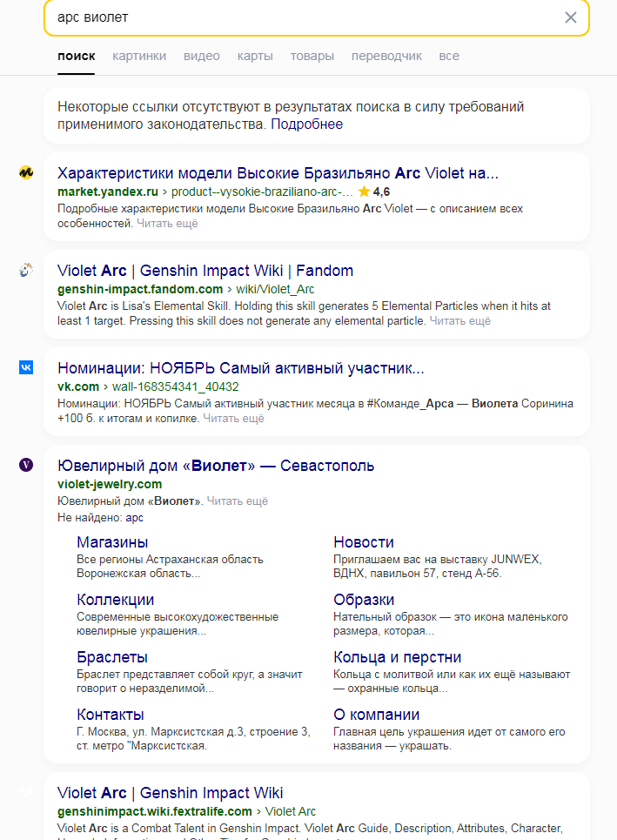Image resolution: width=617 pixels, height=840 pixels.
Task: Click the Yandex Market favicon
Action: point(26,172)
